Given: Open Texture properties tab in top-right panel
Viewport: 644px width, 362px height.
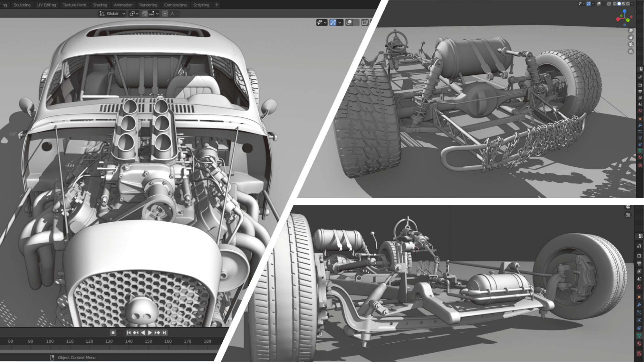Looking at the screenshot, I should coord(640,165).
